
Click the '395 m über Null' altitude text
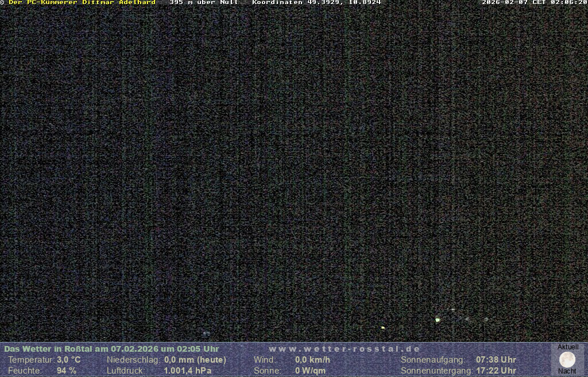point(203,2)
